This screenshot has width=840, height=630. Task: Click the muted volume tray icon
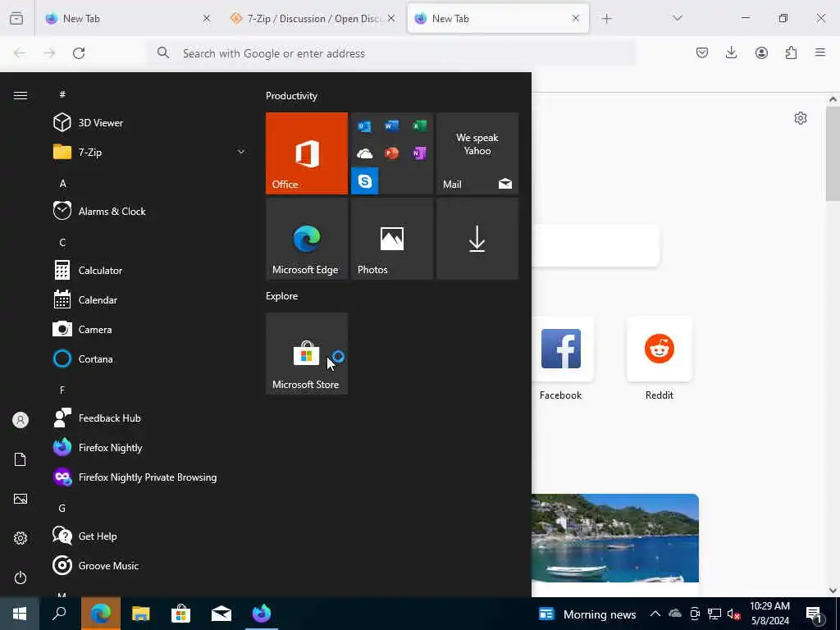tap(733, 614)
